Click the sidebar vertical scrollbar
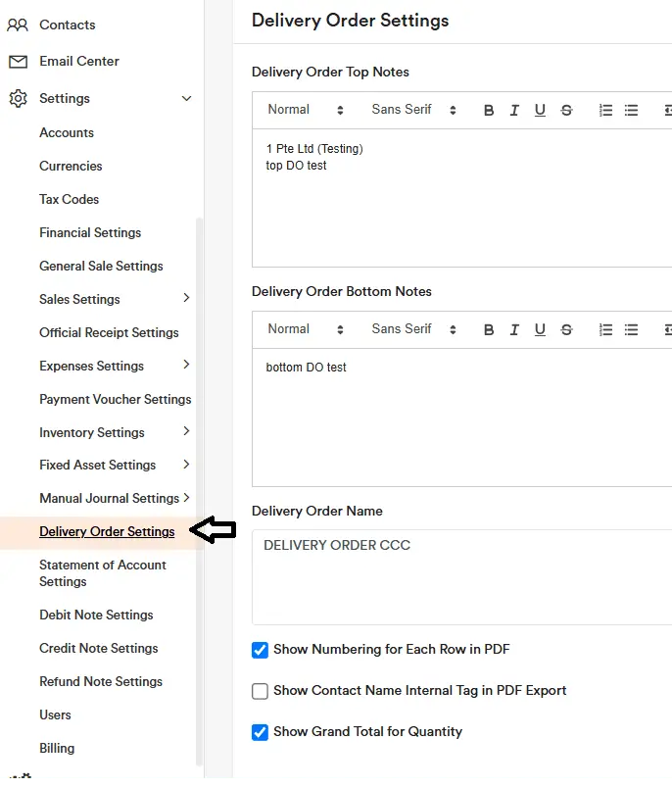672x788 pixels. pos(200,491)
